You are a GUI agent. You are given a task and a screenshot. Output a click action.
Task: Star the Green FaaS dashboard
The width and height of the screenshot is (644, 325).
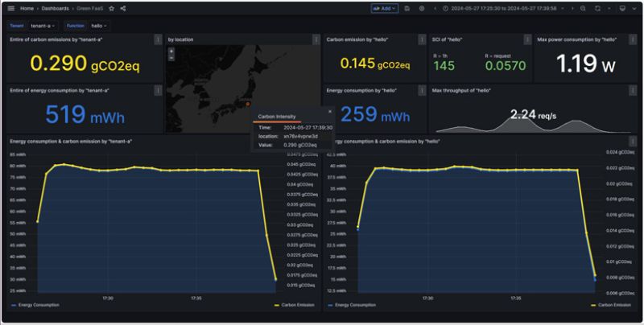click(x=112, y=8)
